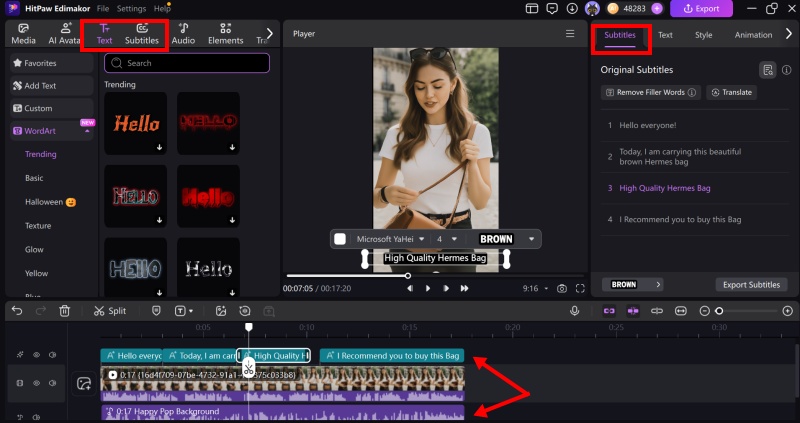Viewport: 800px width, 423px height.
Task: Expand the BROWN style selector in subtitles panel
Action: pyautogui.click(x=632, y=285)
